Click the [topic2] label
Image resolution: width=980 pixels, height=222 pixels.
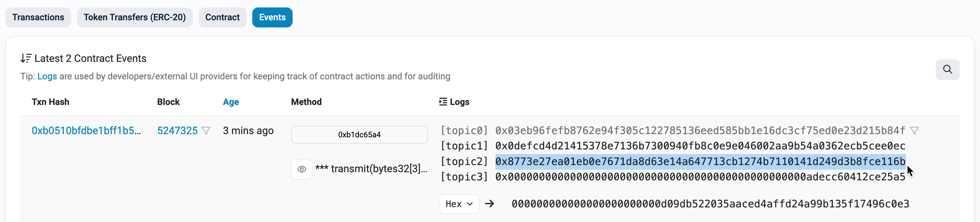(x=464, y=161)
